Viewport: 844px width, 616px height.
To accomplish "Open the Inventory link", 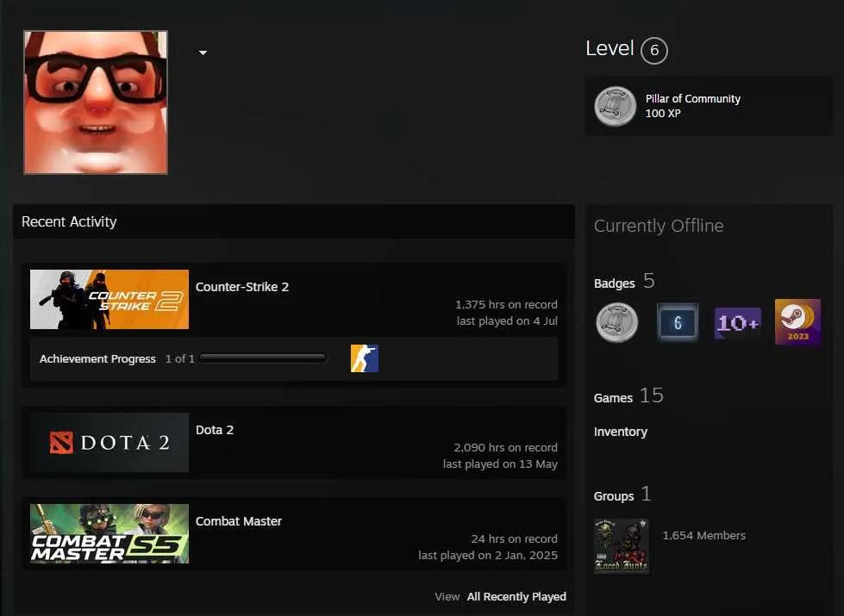I will (x=621, y=432).
